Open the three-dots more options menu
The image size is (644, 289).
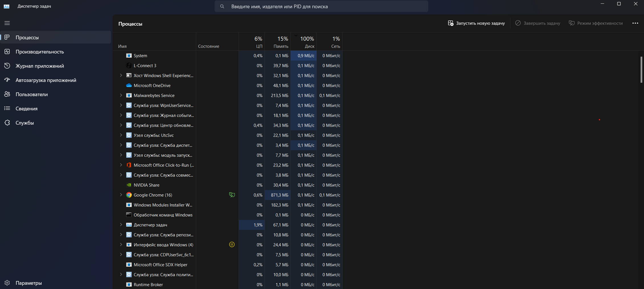click(x=635, y=23)
